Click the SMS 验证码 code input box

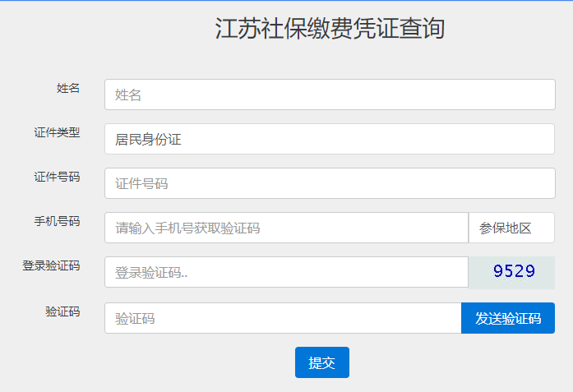pyautogui.click(x=283, y=318)
